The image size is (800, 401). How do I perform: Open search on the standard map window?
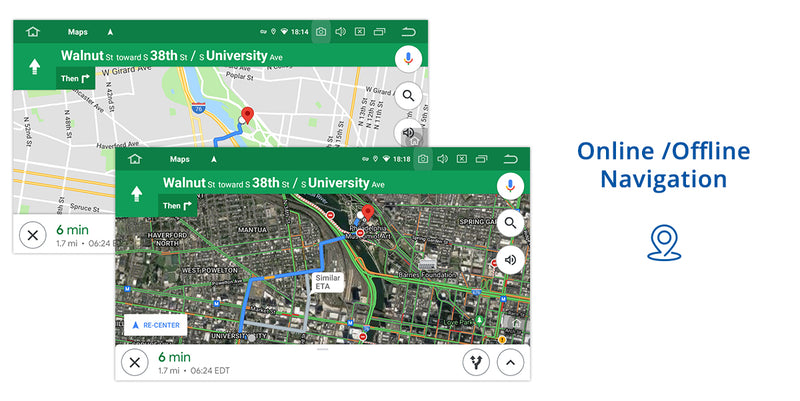(408, 96)
